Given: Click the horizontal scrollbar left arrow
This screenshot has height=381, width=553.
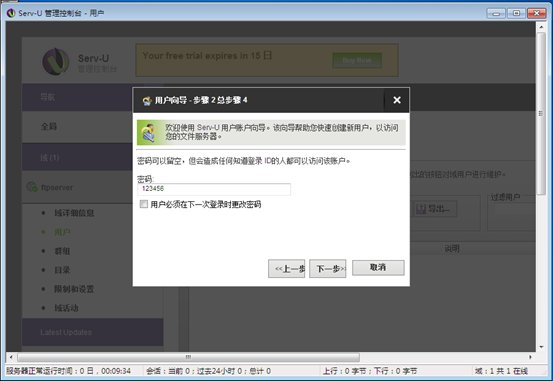Looking at the screenshot, I should [11, 357].
